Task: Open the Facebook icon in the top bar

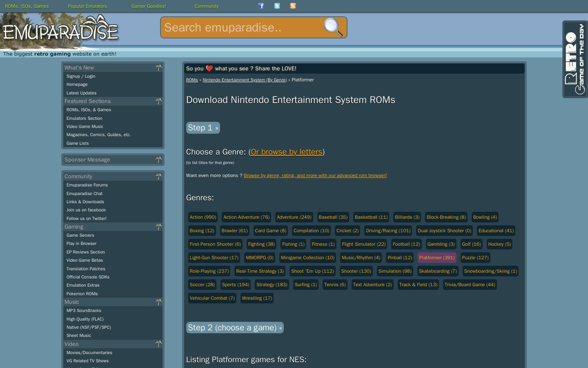Action: click(261, 6)
